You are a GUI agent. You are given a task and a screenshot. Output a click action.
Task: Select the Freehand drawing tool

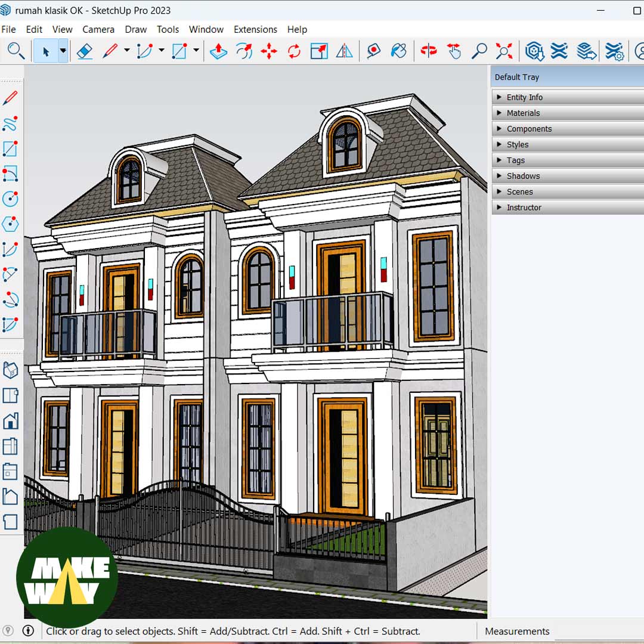coord(10,123)
